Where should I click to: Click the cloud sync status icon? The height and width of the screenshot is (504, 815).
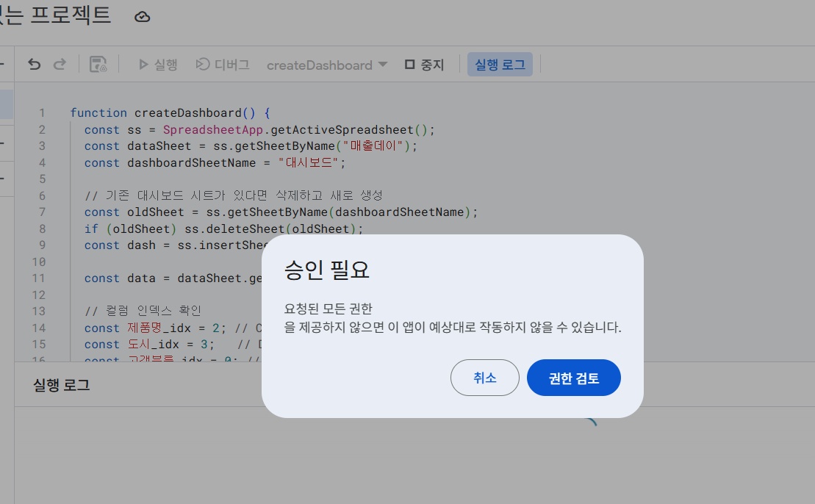(x=143, y=17)
